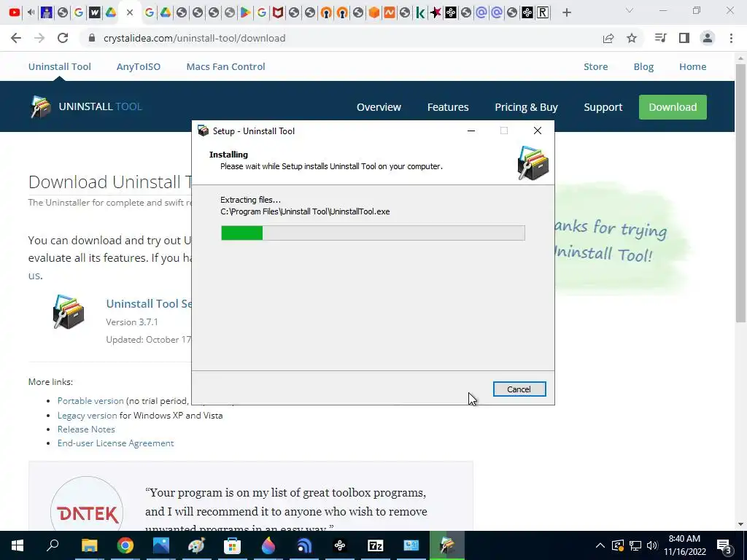747x560 pixels.
Task: Click the Setup dialog title bar icon
Action: pos(204,131)
